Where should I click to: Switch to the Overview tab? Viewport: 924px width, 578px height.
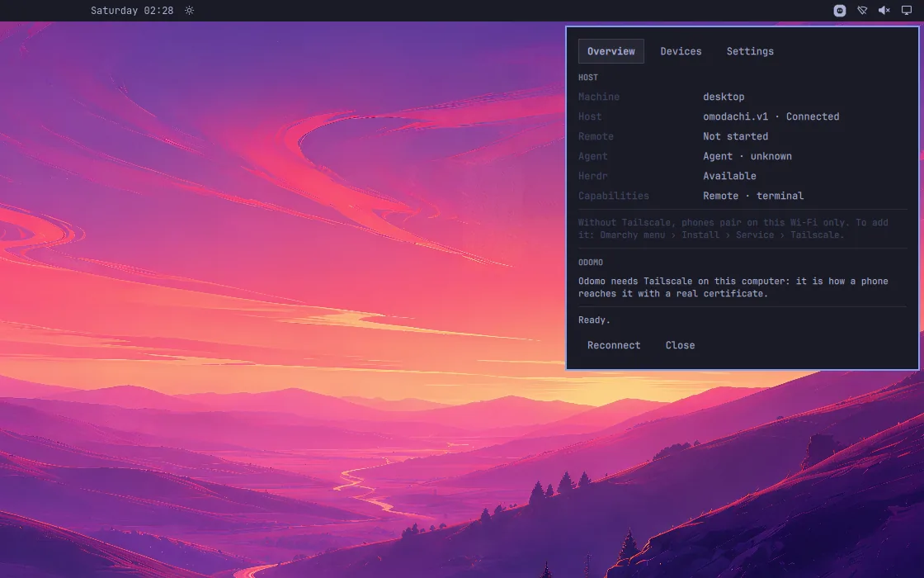click(x=611, y=51)
